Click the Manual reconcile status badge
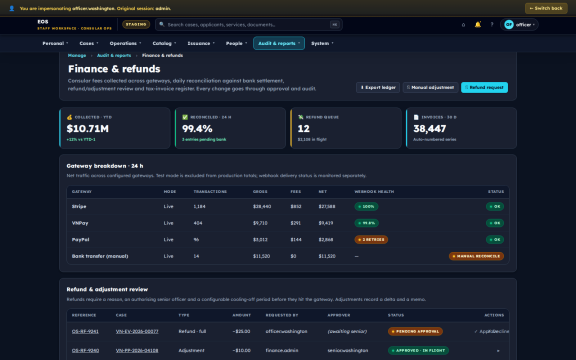Screen dimensions: 576x360 pyautogui.click(x=476, y=256)
